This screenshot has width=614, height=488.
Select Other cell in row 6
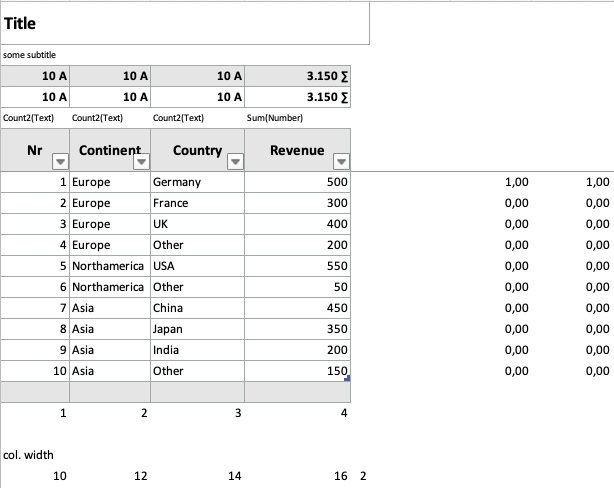197,287
